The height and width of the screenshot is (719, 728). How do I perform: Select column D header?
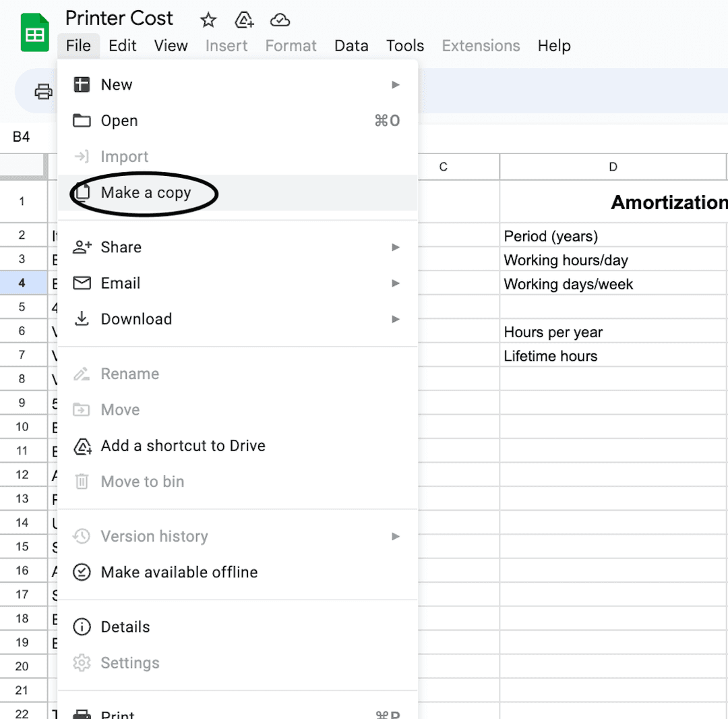(x=613, y=167)
